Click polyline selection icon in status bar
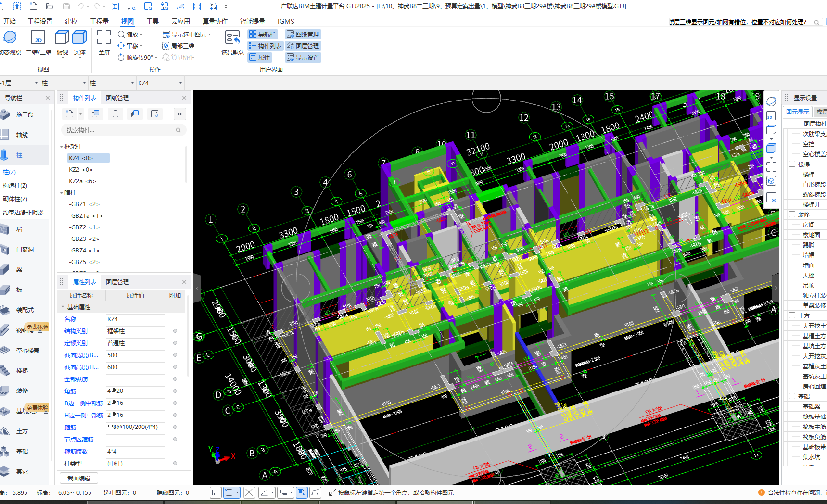The width and height of the screenshot is (827, 504). (x=315, y=492)
